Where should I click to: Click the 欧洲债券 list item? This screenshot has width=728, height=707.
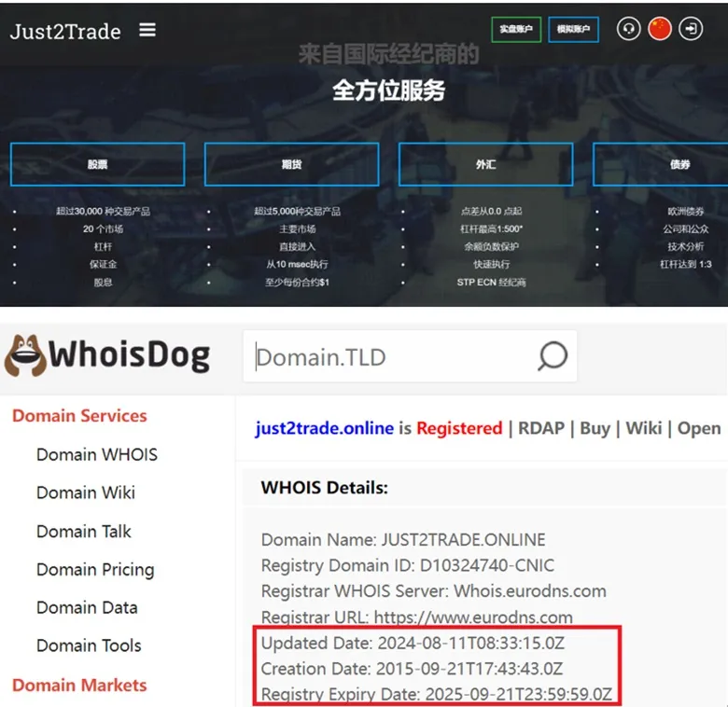tap(686, 212)
